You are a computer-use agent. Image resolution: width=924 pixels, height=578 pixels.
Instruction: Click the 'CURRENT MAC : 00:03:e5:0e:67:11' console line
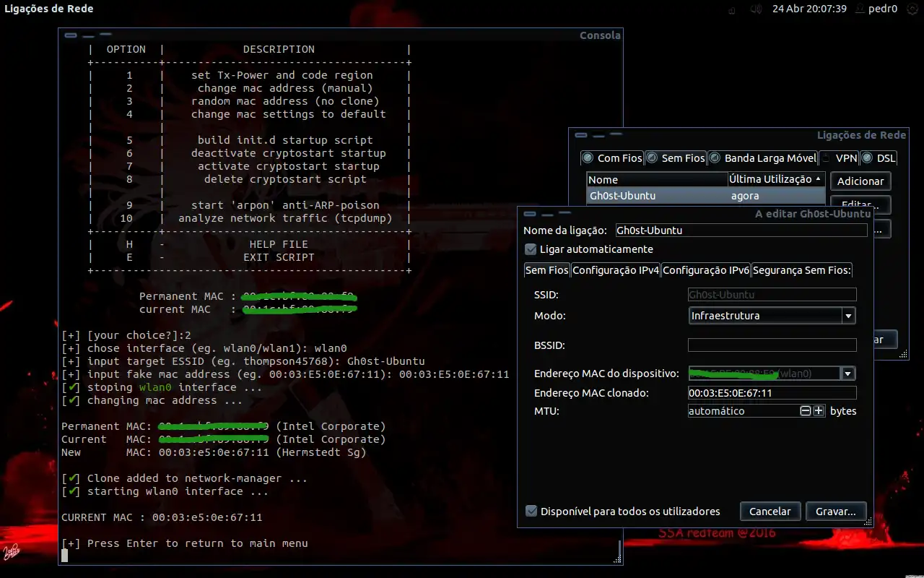pos(162,517)
